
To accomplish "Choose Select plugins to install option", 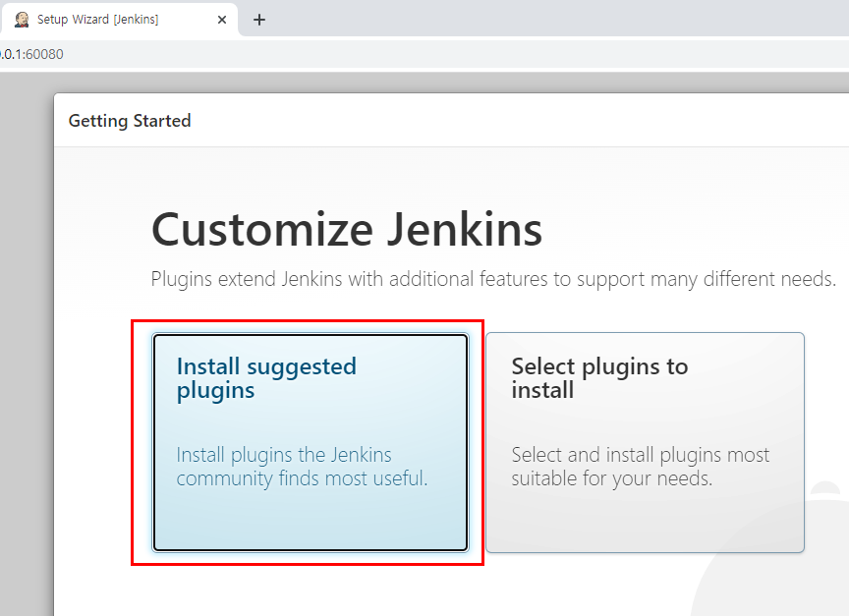I will 645,442.
